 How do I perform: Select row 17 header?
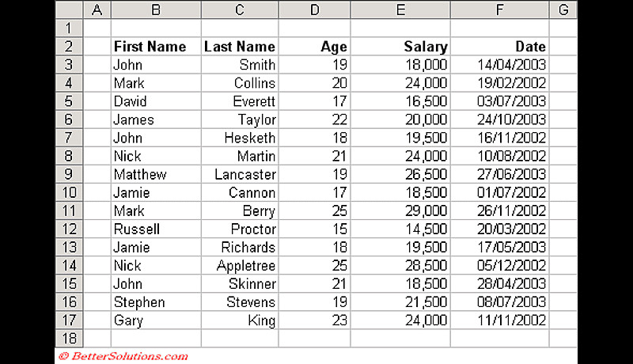pyautogui.click(x=69, y=320)
